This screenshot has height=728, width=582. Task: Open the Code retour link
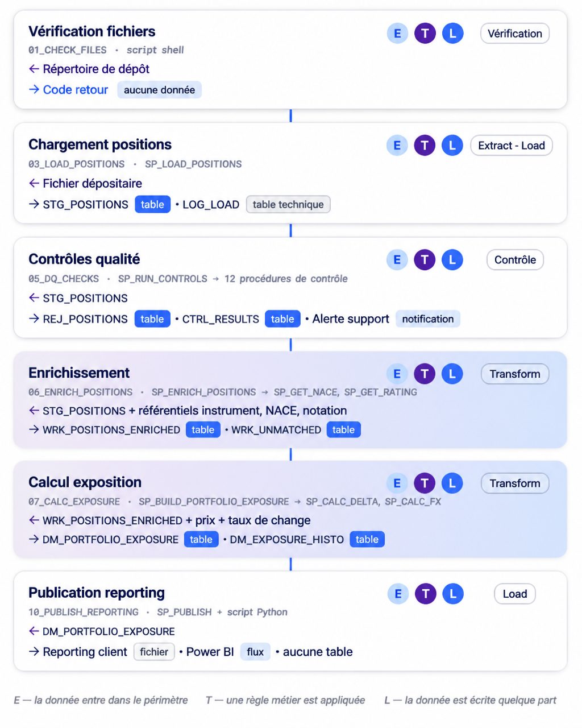click(x=76, y=90)
